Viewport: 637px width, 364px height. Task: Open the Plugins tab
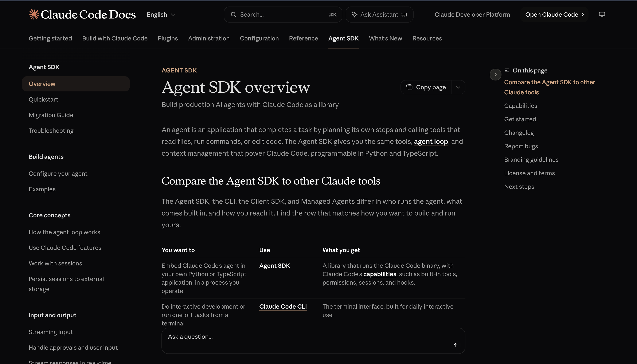point(168,38)
